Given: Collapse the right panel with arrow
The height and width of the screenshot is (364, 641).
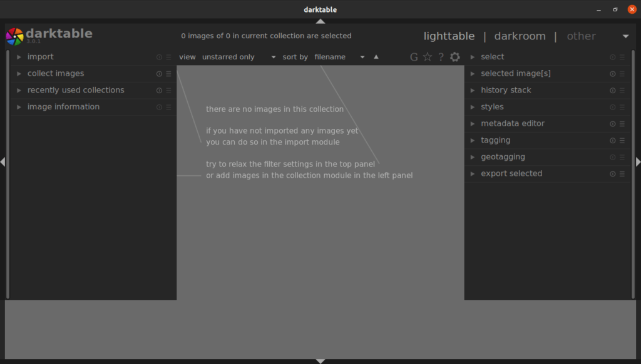Looking at the screenshot, I should point(638,162).
